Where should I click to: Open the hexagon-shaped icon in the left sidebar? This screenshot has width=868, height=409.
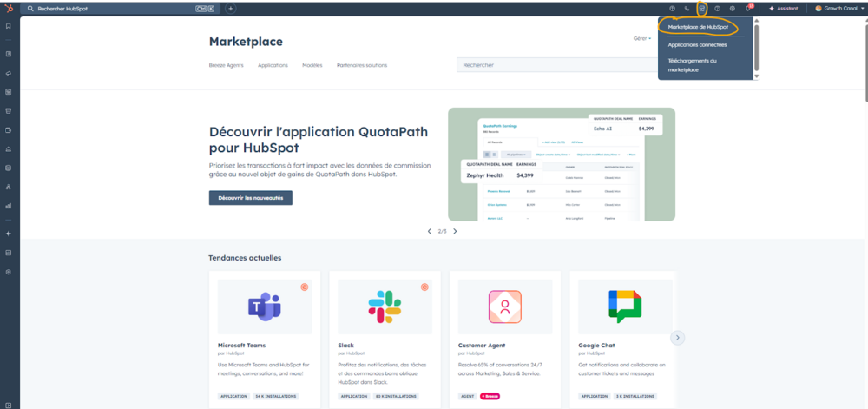9,272
